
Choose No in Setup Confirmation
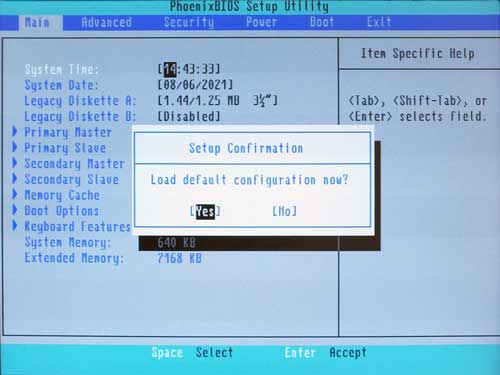click(x=284, y=211)
